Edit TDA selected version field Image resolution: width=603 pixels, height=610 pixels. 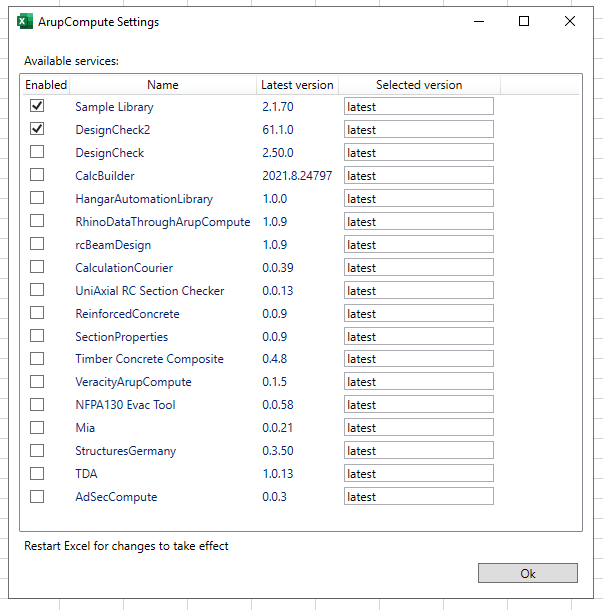coord(419,473)
